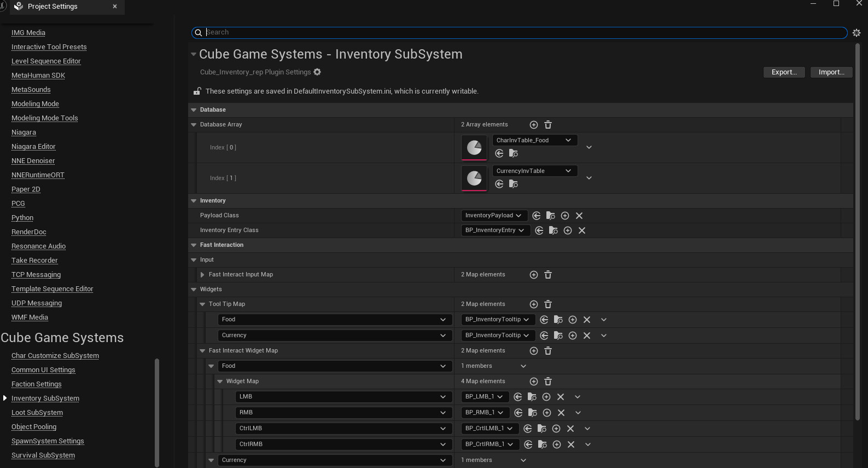Create new class for Payload Class
The height and width of the screenshot is (468, 868).
click(565, 216)
